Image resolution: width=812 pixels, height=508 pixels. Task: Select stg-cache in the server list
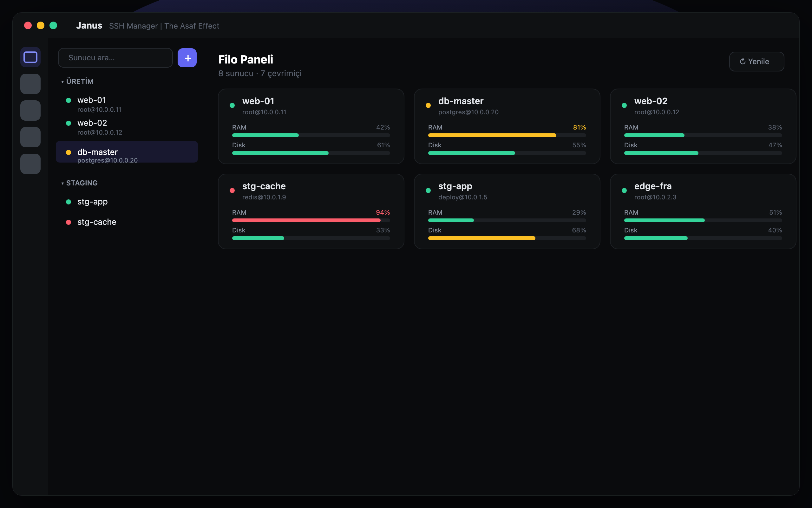pos(127,222)
